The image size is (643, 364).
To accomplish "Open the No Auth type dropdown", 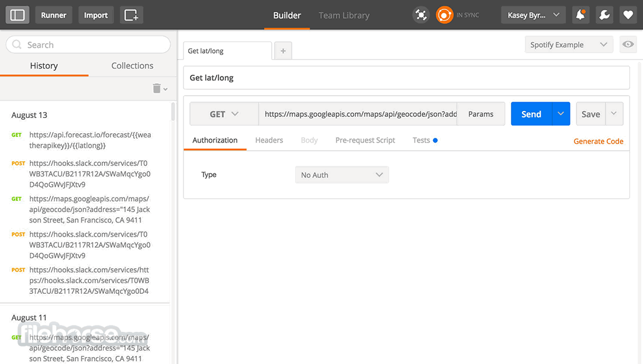I will tap(341, 175).
